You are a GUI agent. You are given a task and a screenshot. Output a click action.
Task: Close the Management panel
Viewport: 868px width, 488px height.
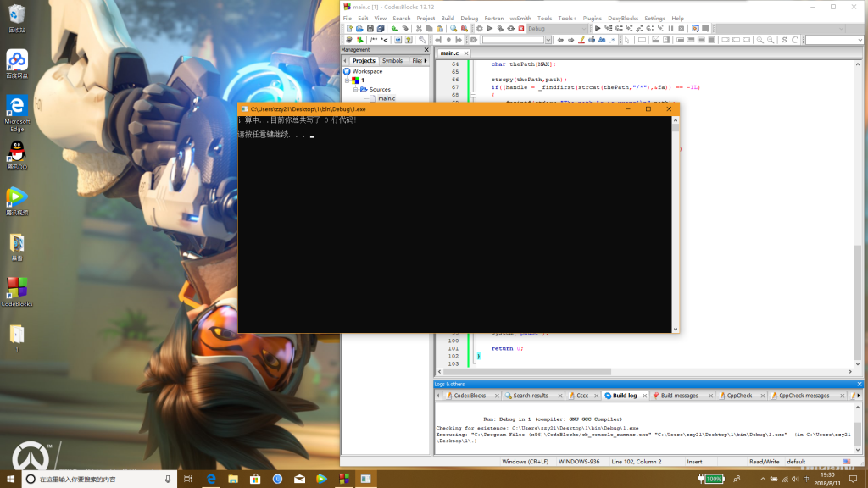(426, 50)
